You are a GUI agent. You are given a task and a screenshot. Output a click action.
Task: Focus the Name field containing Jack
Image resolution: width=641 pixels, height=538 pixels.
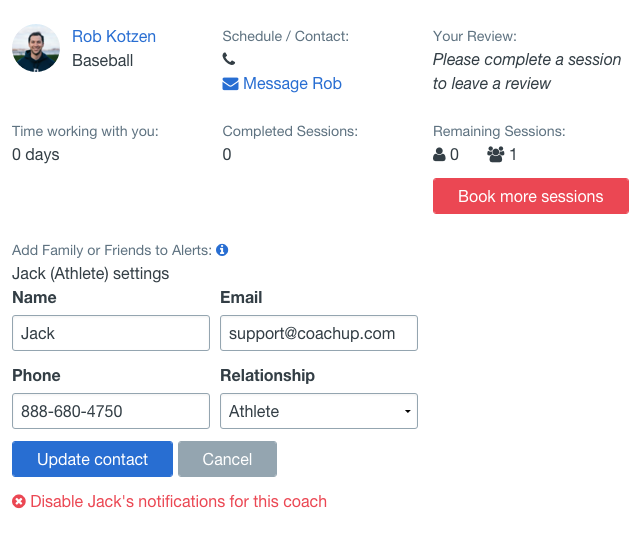pos(111,333)
